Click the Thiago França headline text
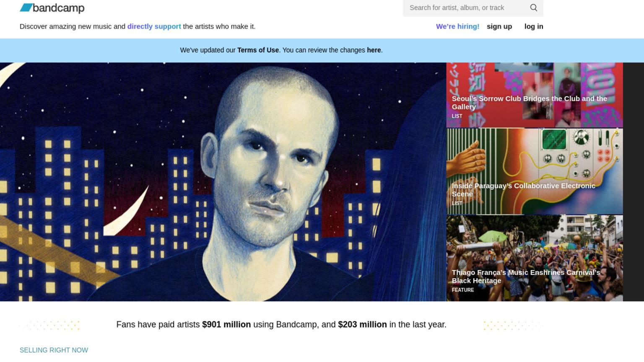The image size is (644, 362). click(x=526, y=277)
